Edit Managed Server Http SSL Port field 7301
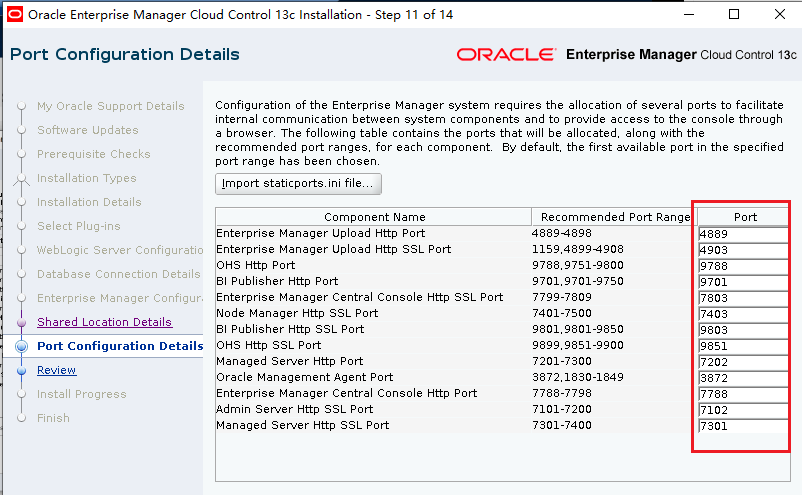This screenshot has width=802, height=495. coord(743,426)
